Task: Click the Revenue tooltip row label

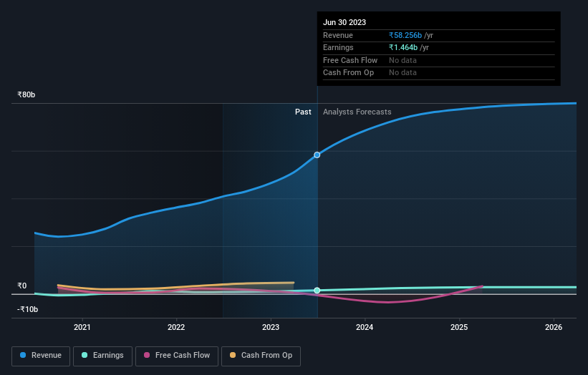Action: pyautogui.click(x=338, y=35)
